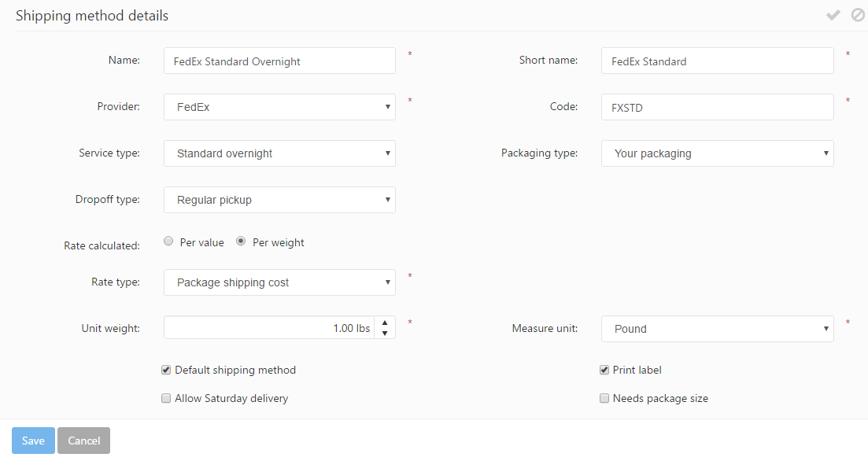Check the Needs package size option

click(x=604, y=398)
